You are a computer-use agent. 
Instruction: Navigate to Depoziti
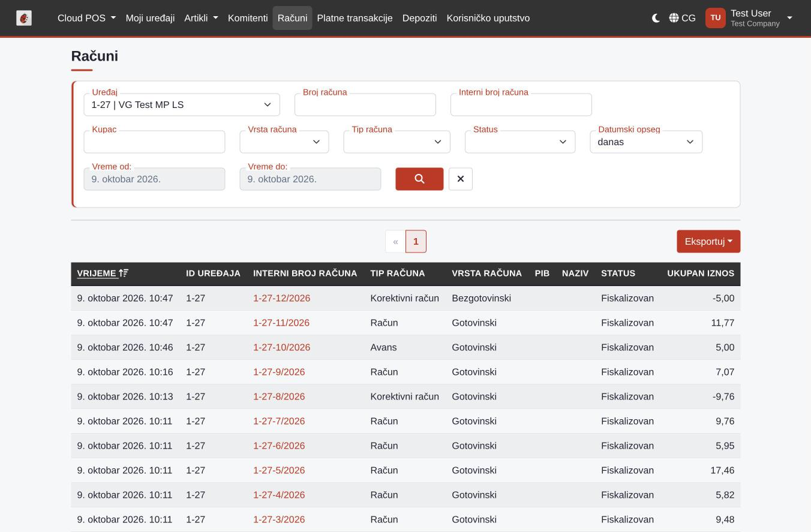(419, 18)
